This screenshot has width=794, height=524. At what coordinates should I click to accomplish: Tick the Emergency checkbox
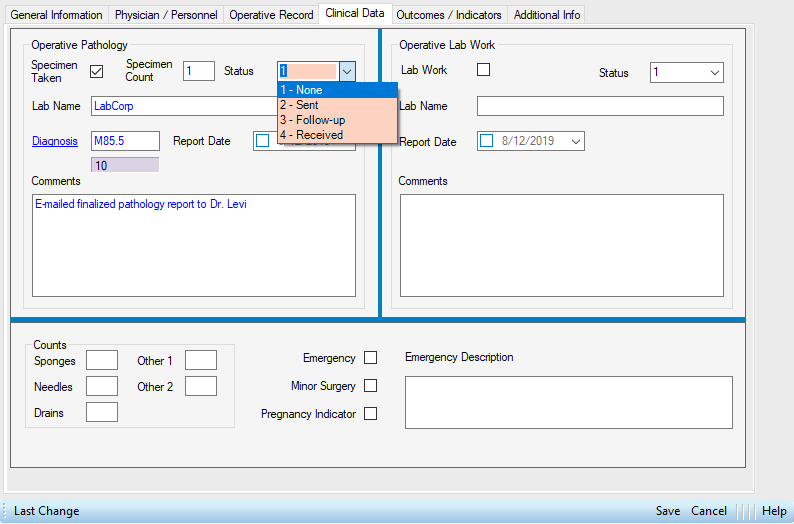[x=371, y=358]
